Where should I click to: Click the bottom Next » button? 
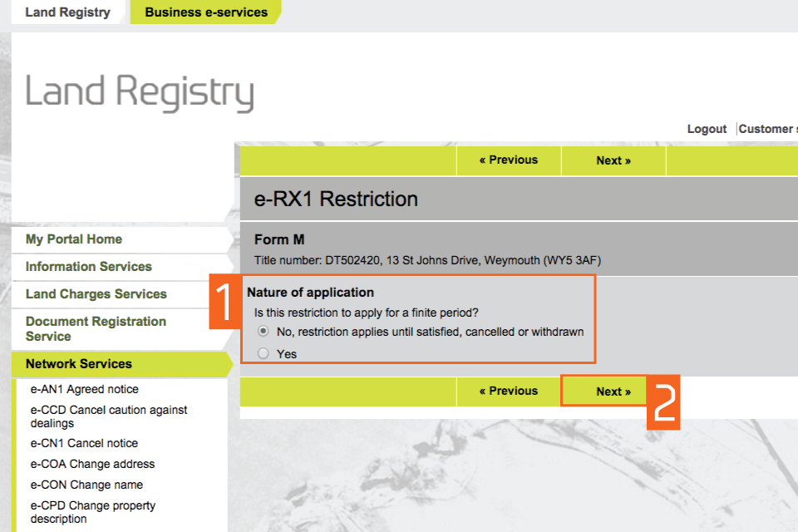click(x=613, y=392)
